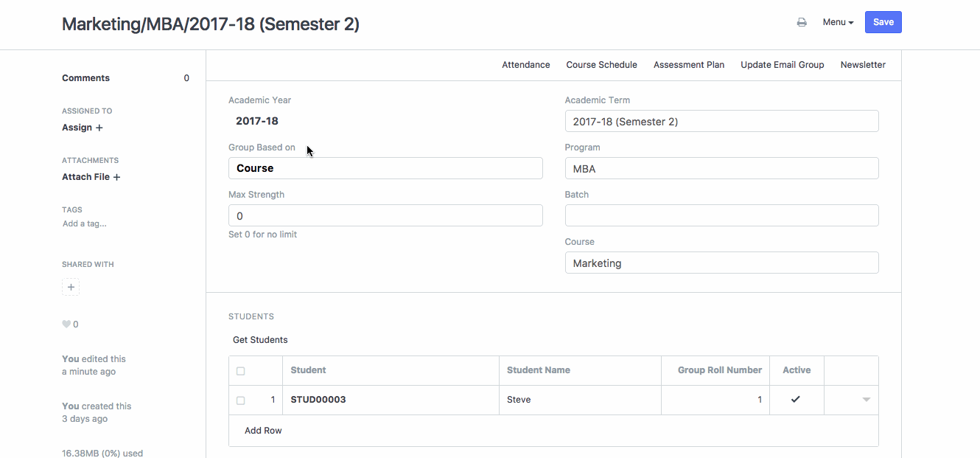Select all rows with header checkbox
Viewport: 980px width, 458px height.
[x=240, y=371]
